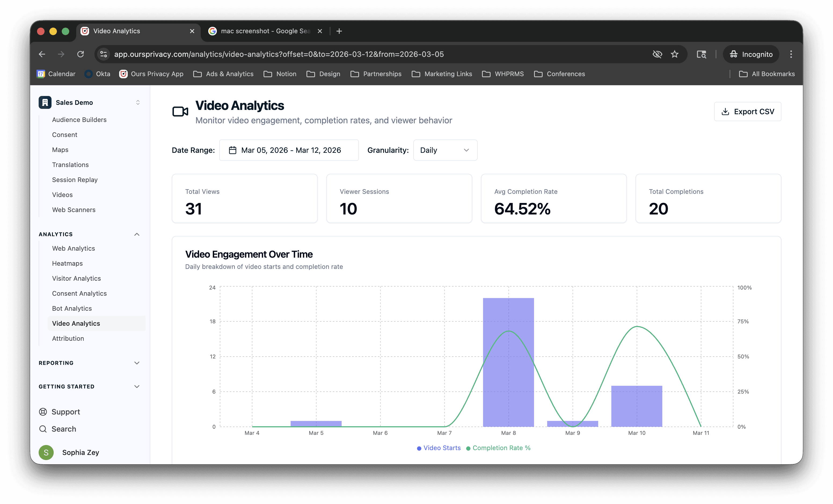Screen dimensions: 833x504
Task: Click the video camera icon beside title
Action: [x=180, y=112]
